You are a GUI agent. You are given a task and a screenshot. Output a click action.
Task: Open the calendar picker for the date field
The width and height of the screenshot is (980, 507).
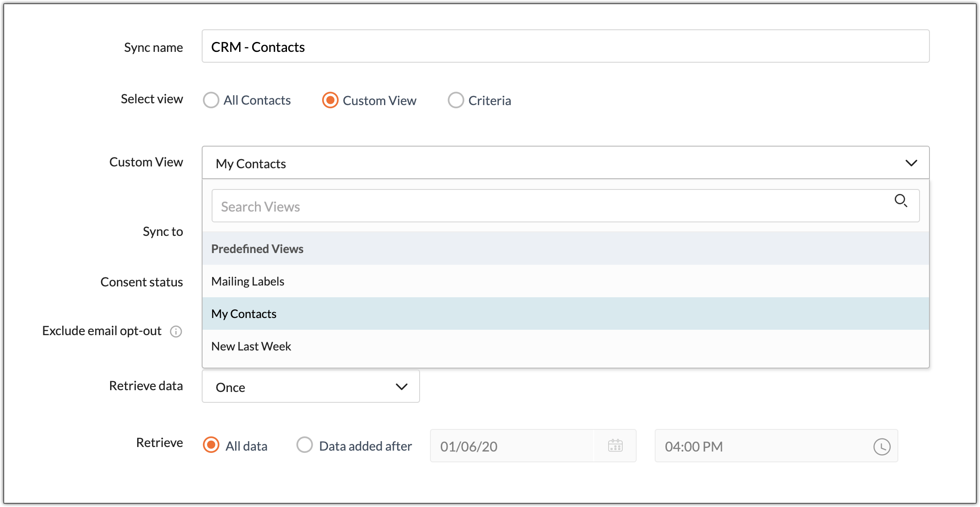pos(615,446)
